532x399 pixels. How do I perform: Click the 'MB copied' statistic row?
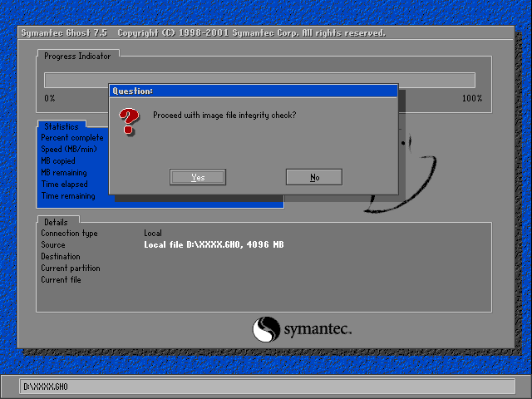pos(58,160)
